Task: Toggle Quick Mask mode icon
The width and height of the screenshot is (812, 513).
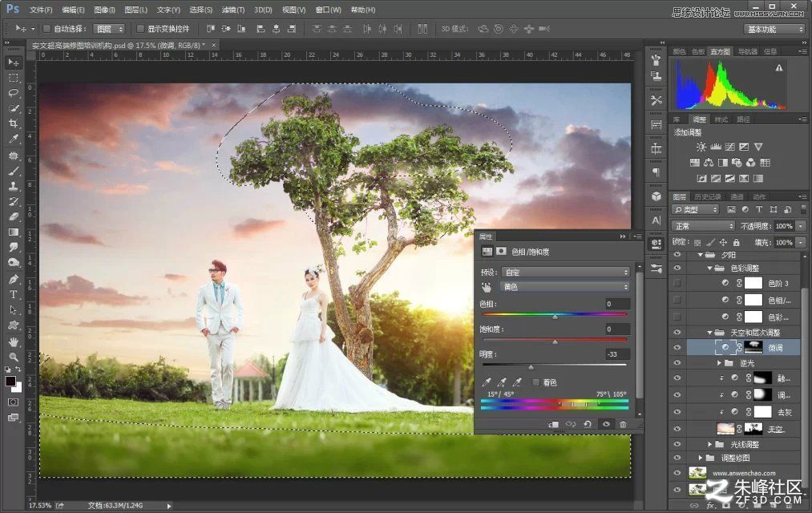Action: [13, 402]
